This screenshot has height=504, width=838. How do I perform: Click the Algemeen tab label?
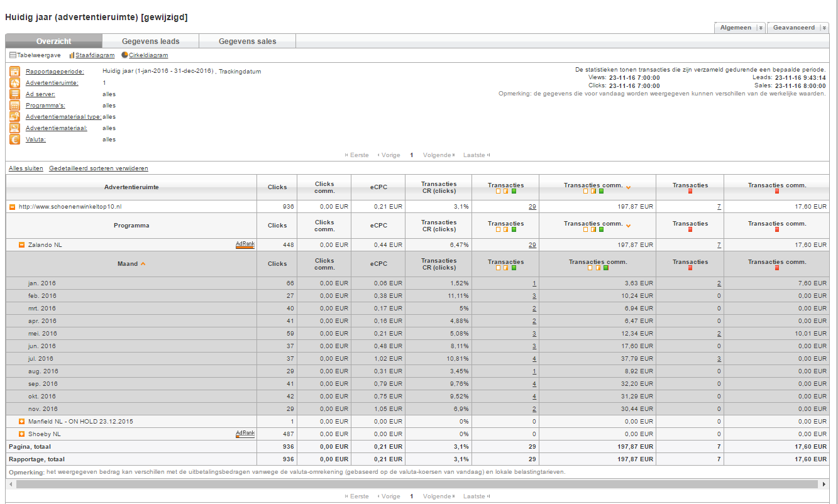[x=736, y=28]
